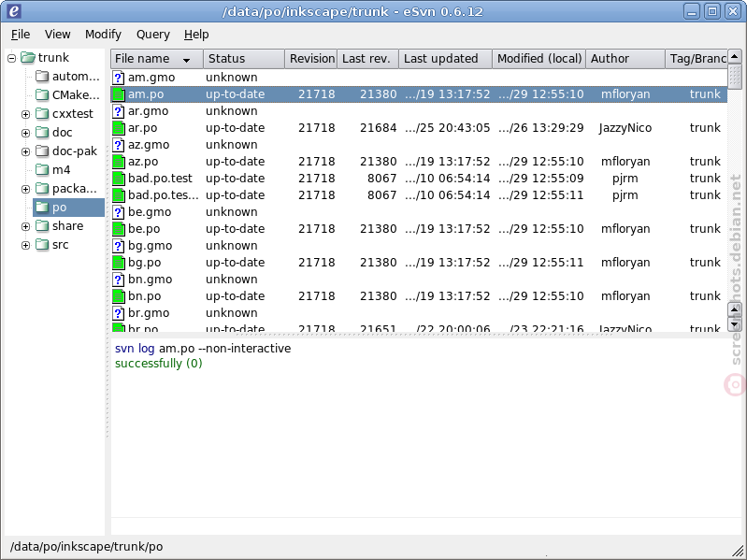The image size is (747, 560).
Task: Sort by the Revision column header
Action: tap(311, 59)
